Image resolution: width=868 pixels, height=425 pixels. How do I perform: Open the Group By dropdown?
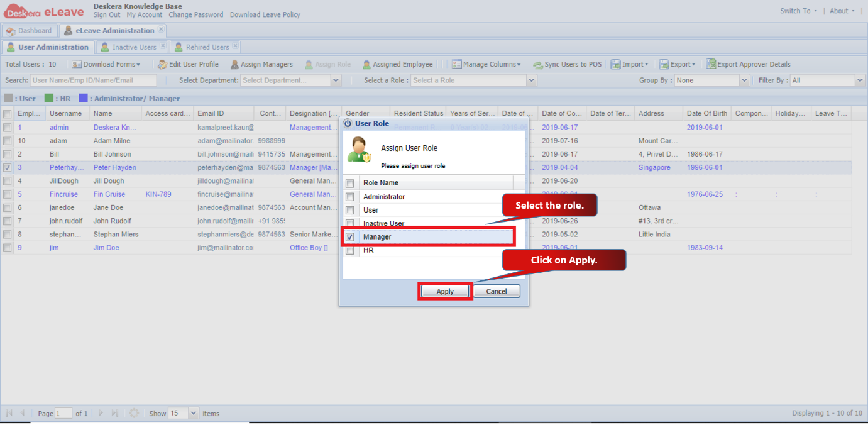pyautogui.click(x=745, y=80)
